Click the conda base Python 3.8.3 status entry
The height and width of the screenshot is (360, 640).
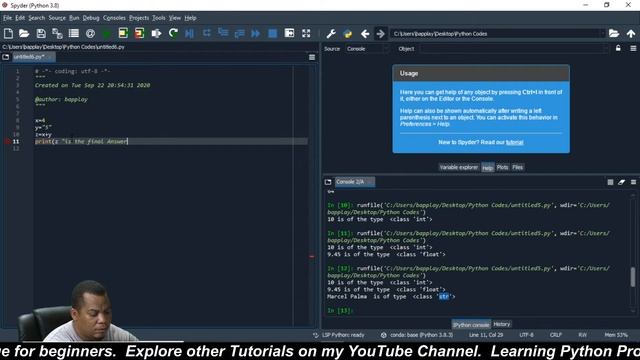417,335
